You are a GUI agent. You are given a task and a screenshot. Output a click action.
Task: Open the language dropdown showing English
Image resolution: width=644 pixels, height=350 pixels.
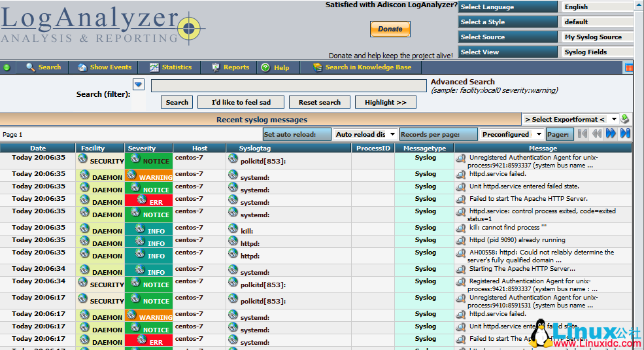click(x=598, y=7)
